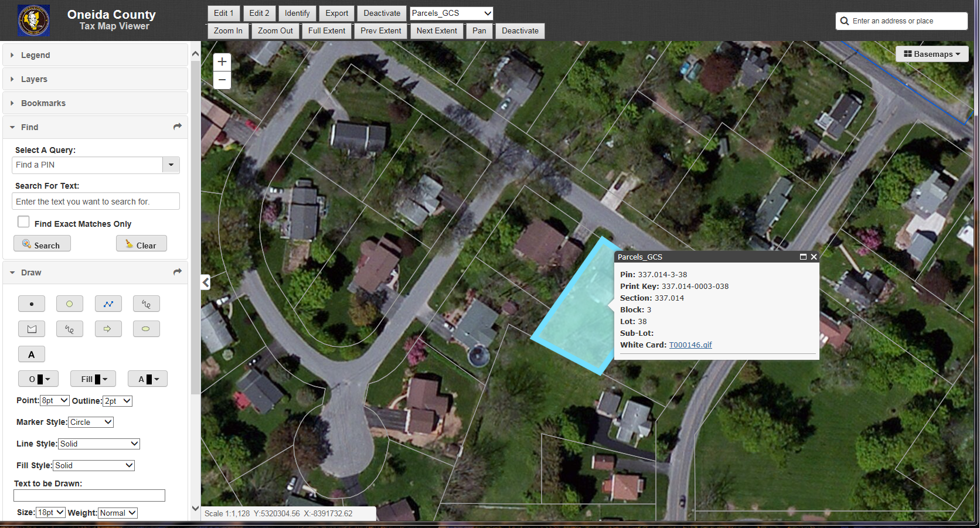Open the Parcels_GCS layer dropdown in toolbar
This screenshot has width=980, height=528.
click(x=451, y=13)
